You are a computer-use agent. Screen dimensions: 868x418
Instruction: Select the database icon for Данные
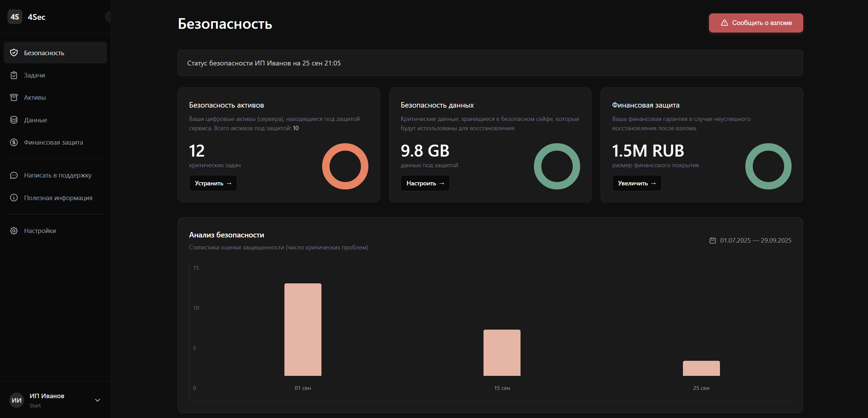(14, 120)
